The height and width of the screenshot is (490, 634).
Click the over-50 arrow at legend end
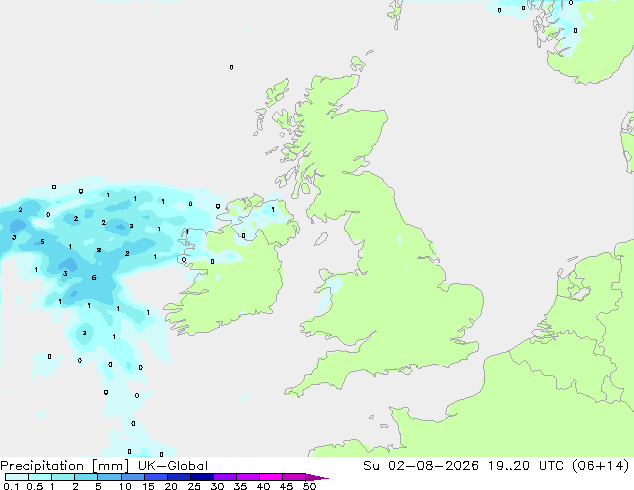click(x=317, y=477)
